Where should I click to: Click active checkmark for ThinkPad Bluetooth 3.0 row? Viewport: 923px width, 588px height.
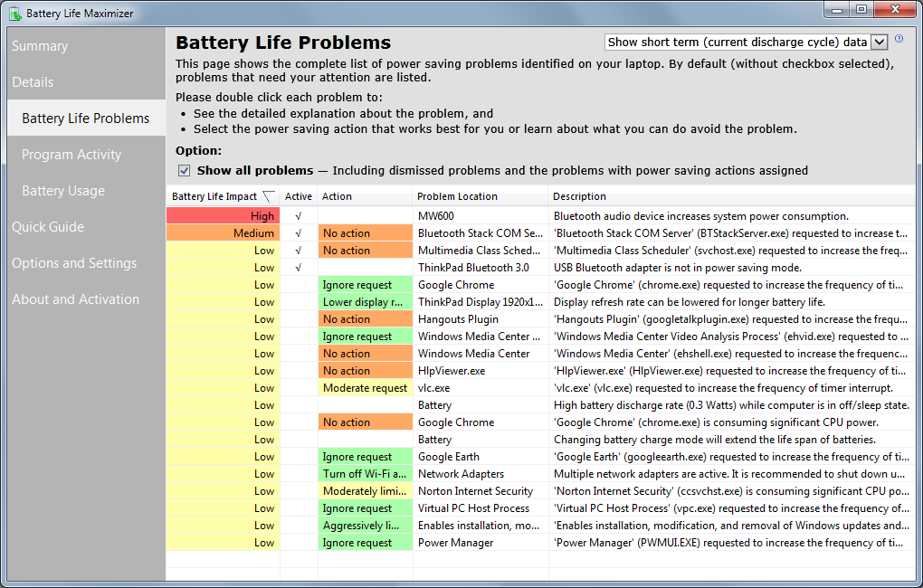299,267
